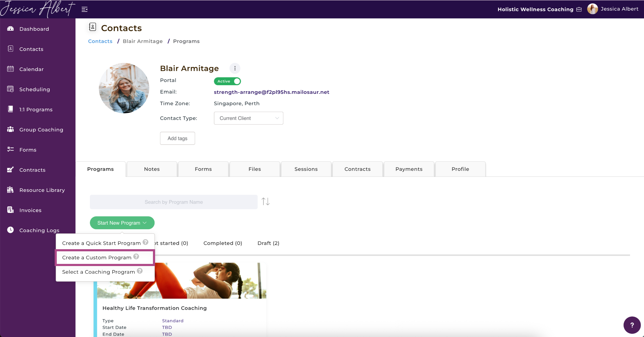Switch to the Sessions tab

(x=306, y=169)
